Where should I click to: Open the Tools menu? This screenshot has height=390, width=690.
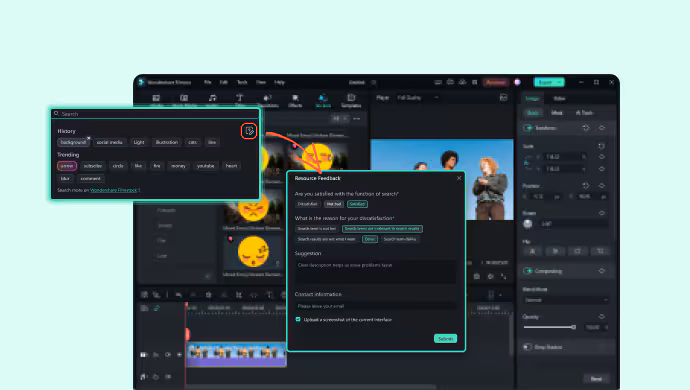coord(242,82)
